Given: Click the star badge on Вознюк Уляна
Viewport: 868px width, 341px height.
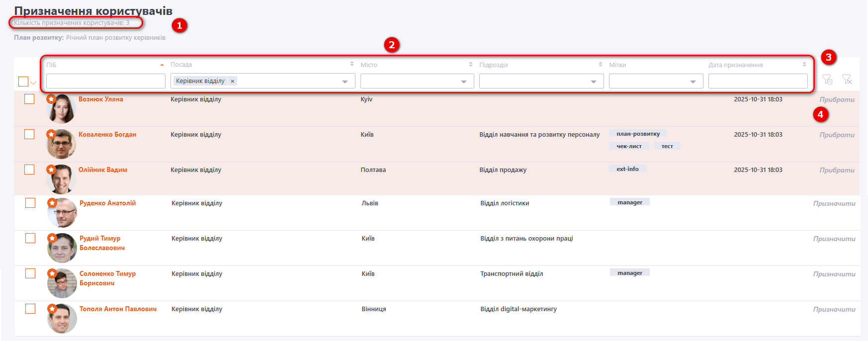Looking at the screenshot, I should (x=51, y=98).
